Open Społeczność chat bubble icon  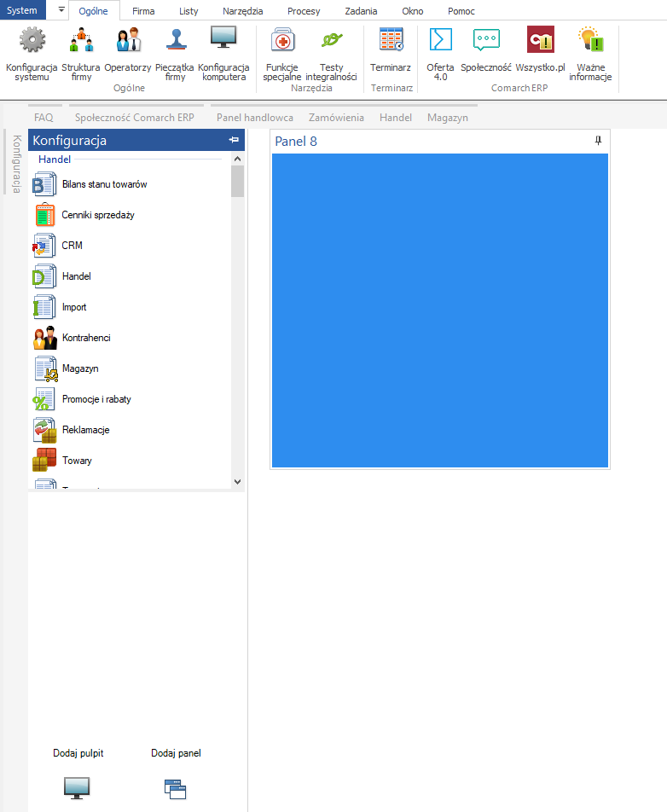486,40
